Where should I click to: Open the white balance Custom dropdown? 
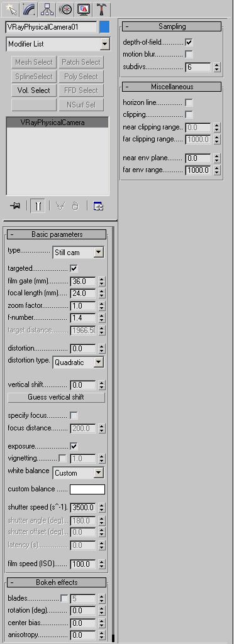(x=98, y=472)
